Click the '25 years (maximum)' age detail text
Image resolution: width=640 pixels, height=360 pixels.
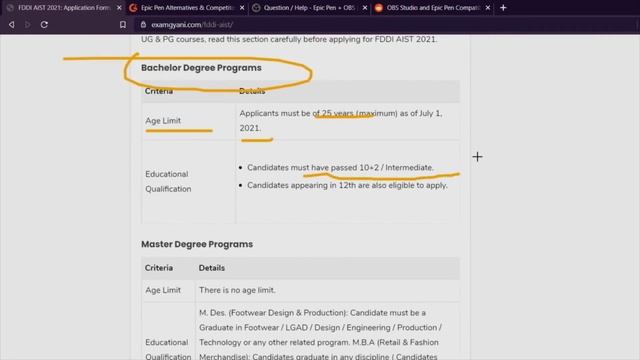click(x=359, y=113)
